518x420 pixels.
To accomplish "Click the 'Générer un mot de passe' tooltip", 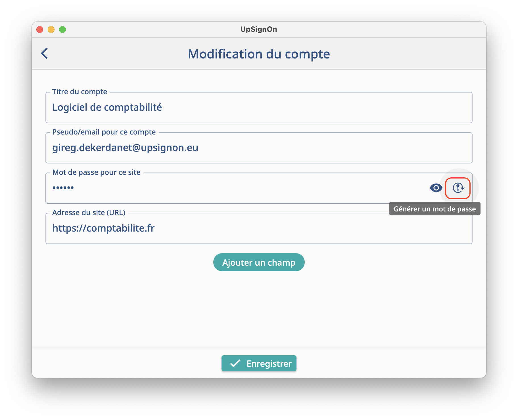I will pyautogui.click(x=435, y=209).
